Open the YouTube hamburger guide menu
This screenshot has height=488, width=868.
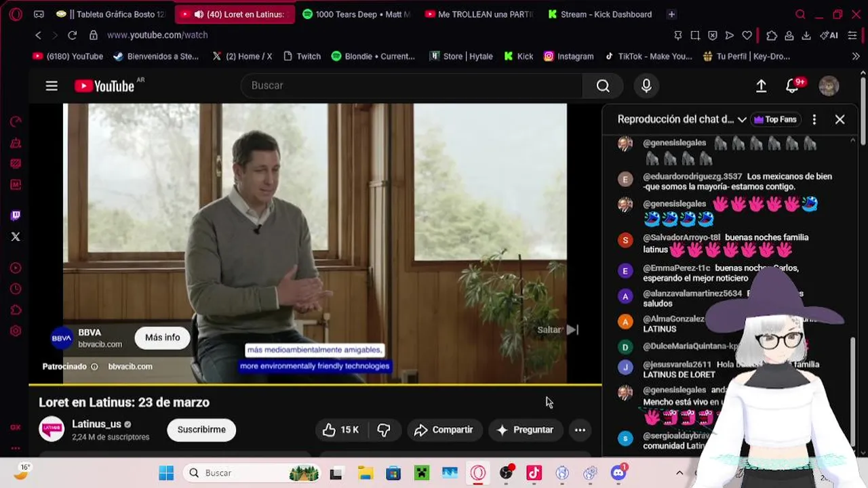[x=52, y=85]
